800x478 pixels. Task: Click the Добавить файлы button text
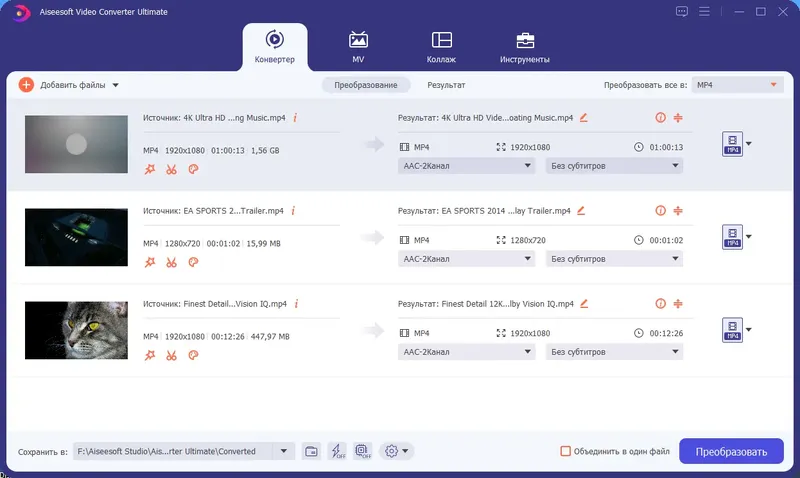point(73,85)
